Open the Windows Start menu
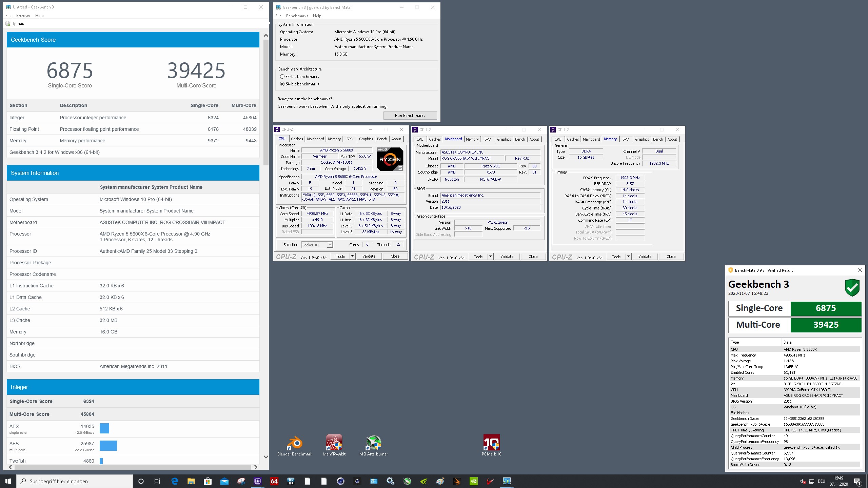The width and height of the screenshot is (868, 488). coord(8,481)
